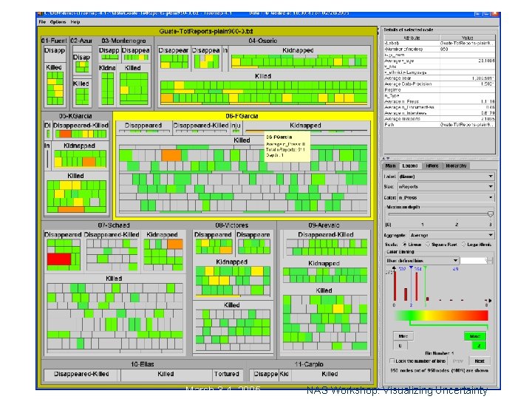Click the green Max value field
Viewport: 532px width, 399px height.
click(479, 346)
